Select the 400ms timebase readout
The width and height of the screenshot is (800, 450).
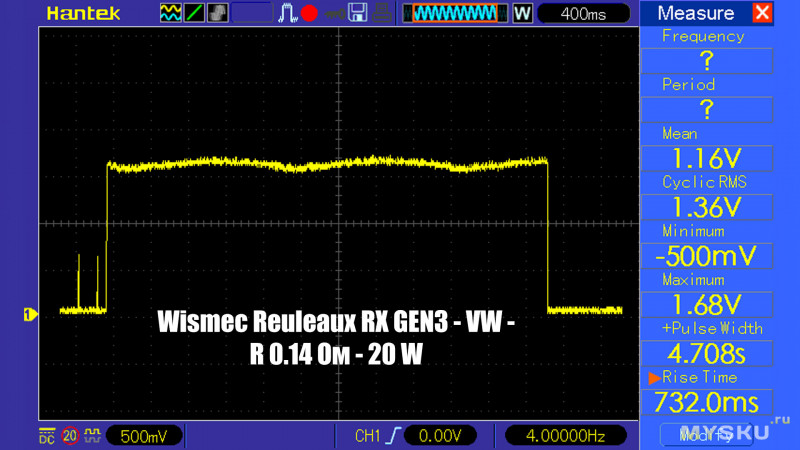point(583,14)
